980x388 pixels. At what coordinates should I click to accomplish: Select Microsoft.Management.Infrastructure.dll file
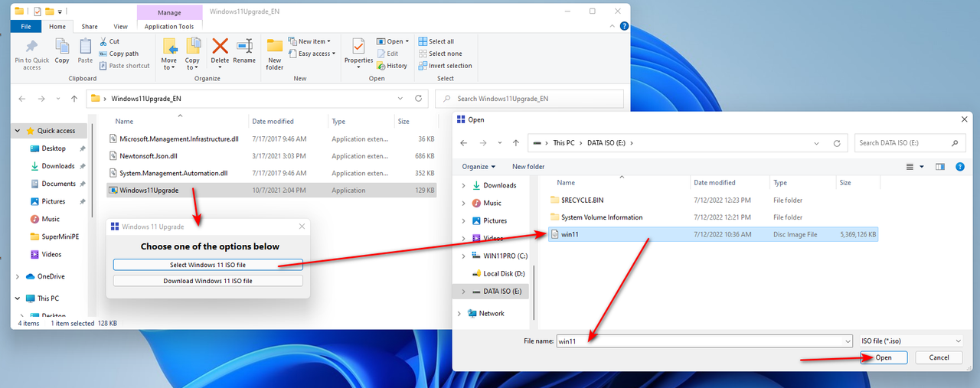click(x=272, y=139)
